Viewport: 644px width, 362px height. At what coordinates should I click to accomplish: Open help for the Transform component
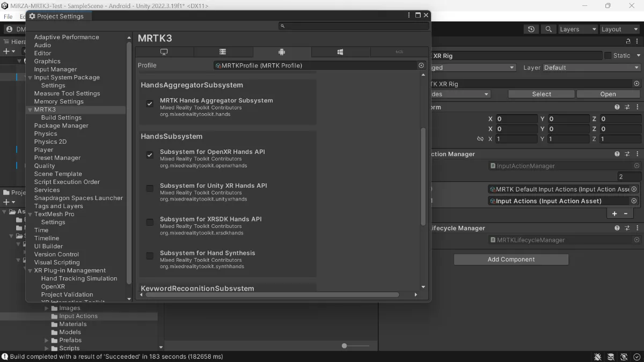pyautogui.click(x=617, y=107)
